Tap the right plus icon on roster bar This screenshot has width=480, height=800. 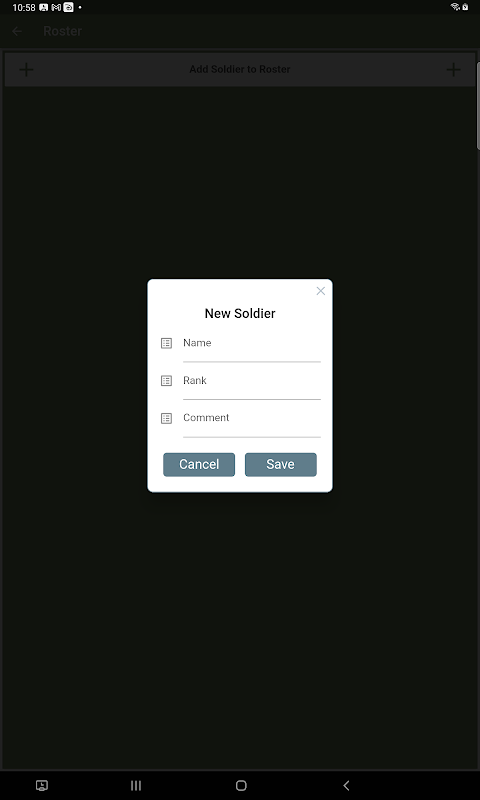click(x=453, y=69)
